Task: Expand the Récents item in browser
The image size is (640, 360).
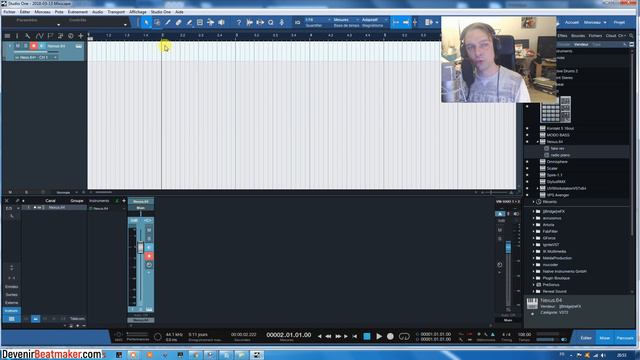Action: pyautogui.click(x=534, y=202)
